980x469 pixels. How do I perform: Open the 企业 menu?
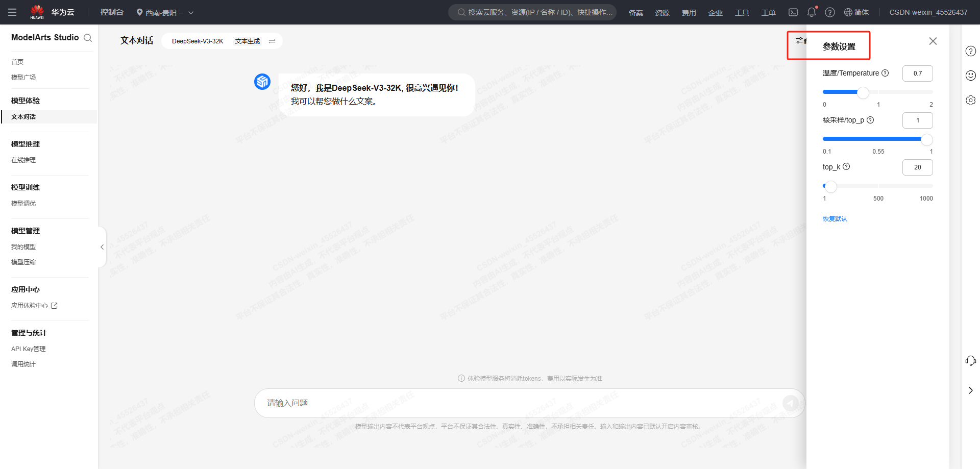tap(716, 12)
